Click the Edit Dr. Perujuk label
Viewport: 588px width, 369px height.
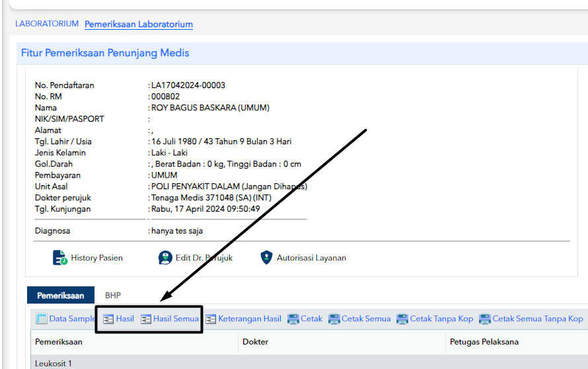pos(204,258)
